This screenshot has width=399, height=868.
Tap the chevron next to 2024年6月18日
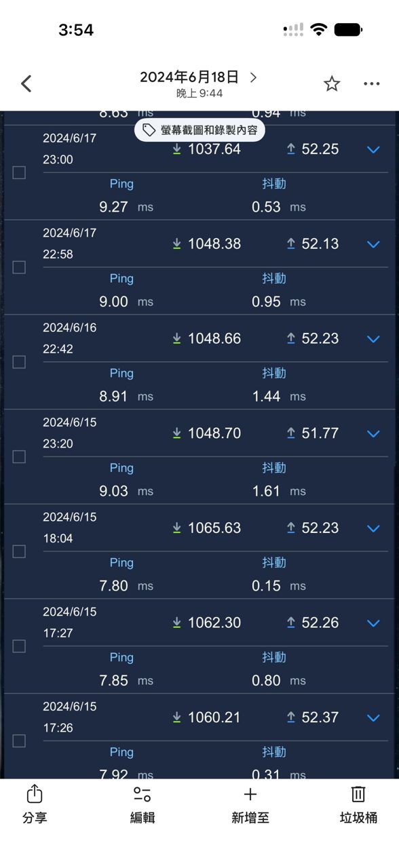(253, 77)
